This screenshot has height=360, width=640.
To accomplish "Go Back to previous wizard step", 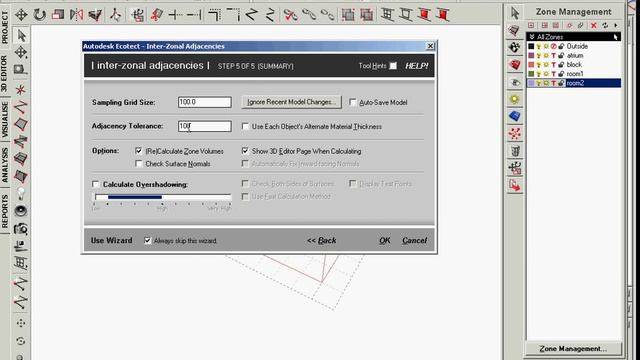I will 322,240.
